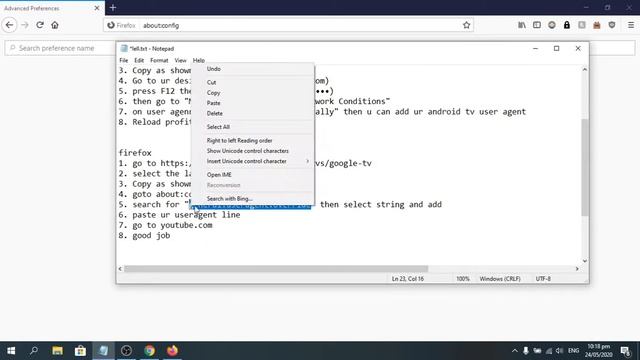Click "6. paste ur useragent line" text
The height and width of the screenshot is (360, 640).
point(180,215)
